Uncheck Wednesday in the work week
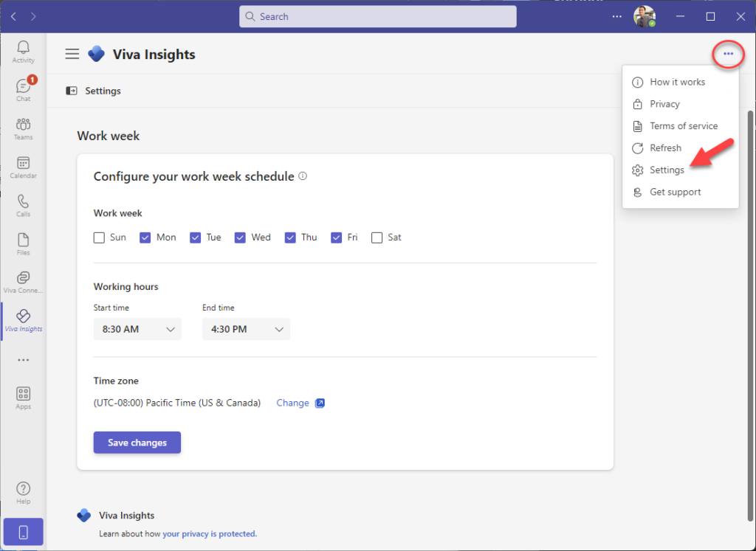The height and width of the screenshot is (551, 756). click(x=240, y=238)
